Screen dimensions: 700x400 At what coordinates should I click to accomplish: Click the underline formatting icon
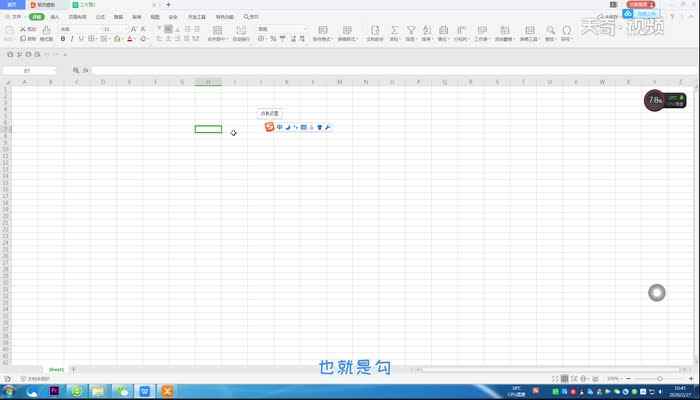tap(80, 39)
